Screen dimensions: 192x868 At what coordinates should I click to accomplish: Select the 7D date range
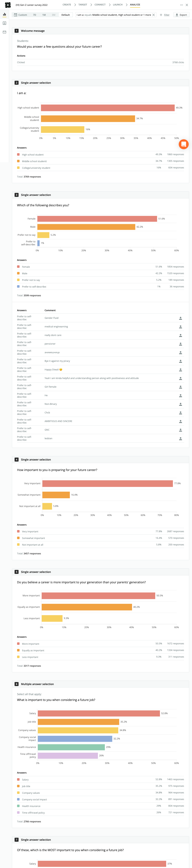(x=34, y=15)
